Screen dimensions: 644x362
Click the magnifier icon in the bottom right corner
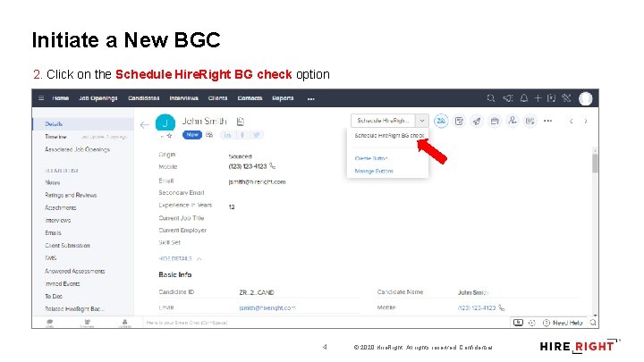pos(593,323)
